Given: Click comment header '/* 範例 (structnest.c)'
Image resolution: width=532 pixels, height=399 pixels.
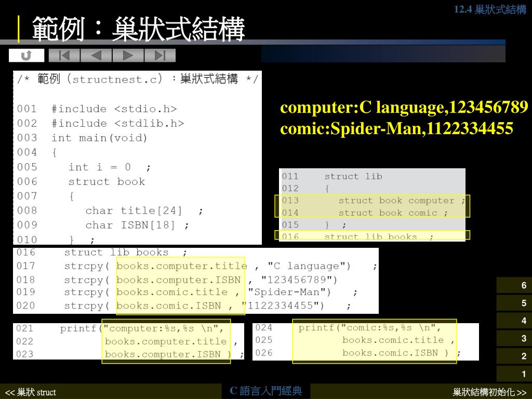Looking at the screenshot, I should 90,79.
